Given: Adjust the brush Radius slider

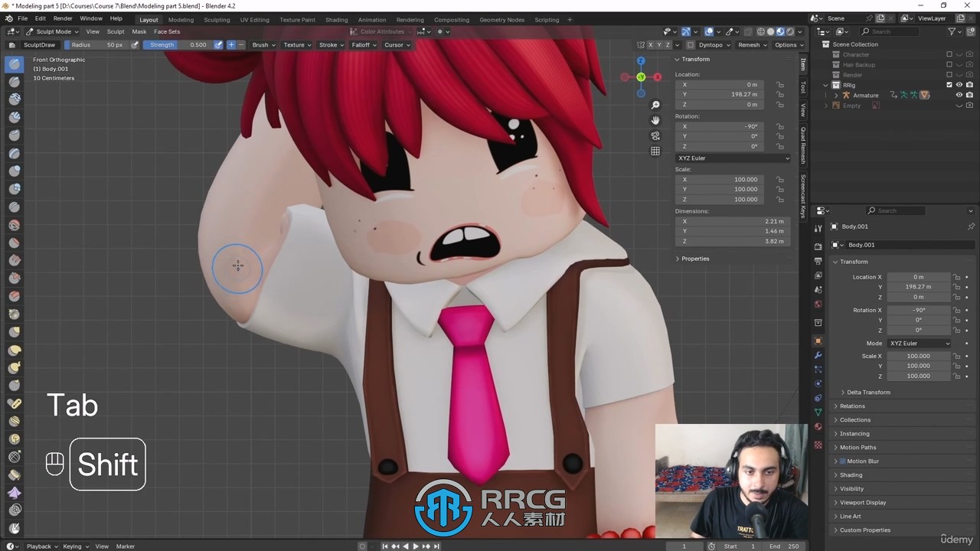Looking at the screenshot, I should [97, 44].
